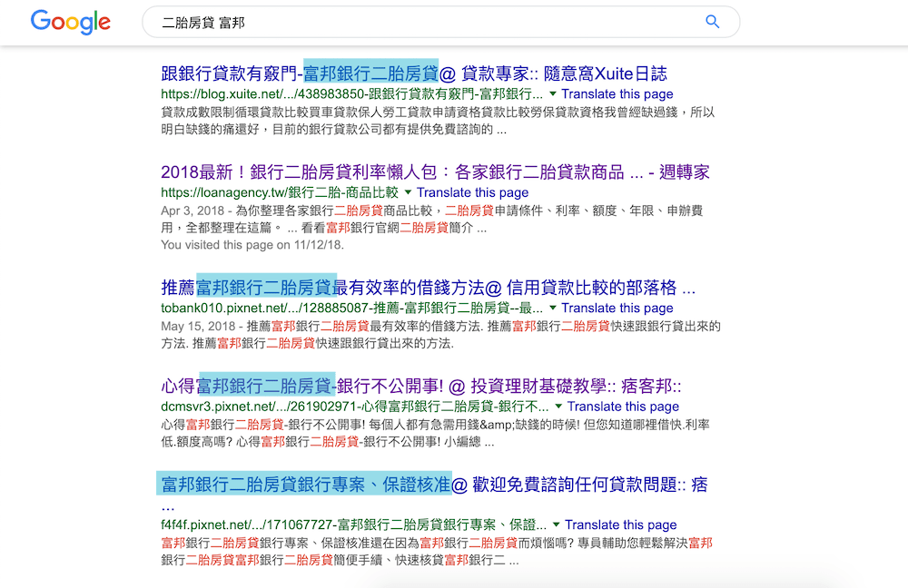Click Translate this page for tobank010.pixnet.net result
This screenshot has height=588, width=908.
coord(617,308)
